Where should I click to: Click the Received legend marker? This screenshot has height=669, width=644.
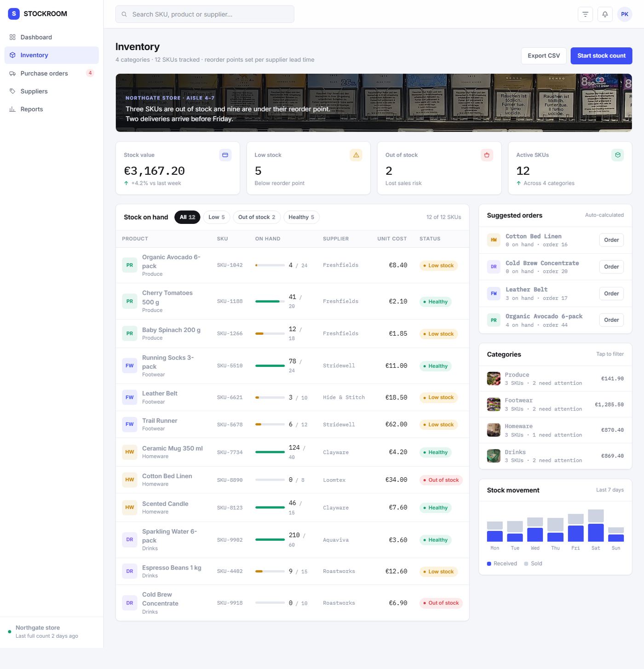tap(489, 564)
